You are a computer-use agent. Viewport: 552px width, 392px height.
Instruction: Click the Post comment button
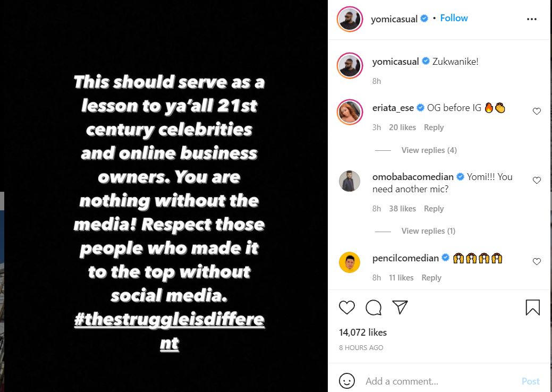530,381
